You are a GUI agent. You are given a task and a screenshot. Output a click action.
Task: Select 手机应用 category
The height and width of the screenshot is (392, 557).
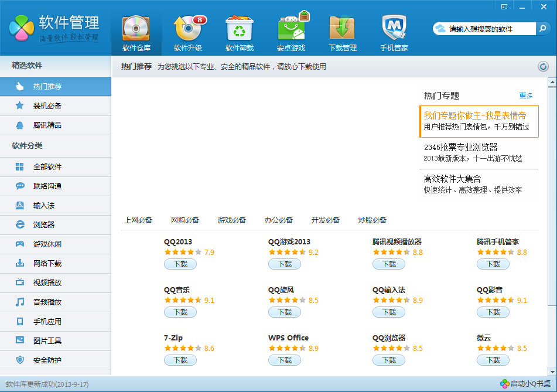(56, 321)
